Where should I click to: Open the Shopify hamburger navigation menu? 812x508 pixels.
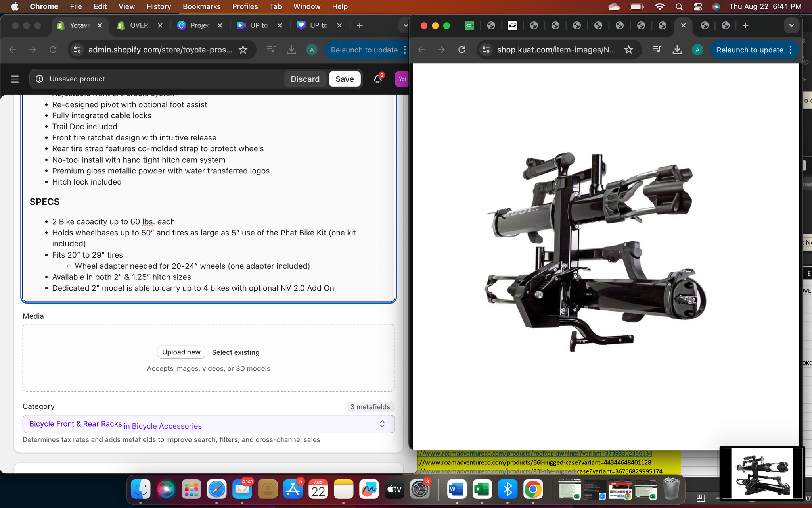click(x=15, y=79)
